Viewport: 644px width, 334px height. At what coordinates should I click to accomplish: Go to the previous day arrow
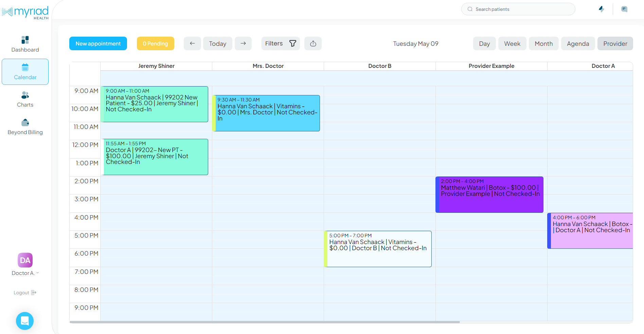tap(192, 43)
